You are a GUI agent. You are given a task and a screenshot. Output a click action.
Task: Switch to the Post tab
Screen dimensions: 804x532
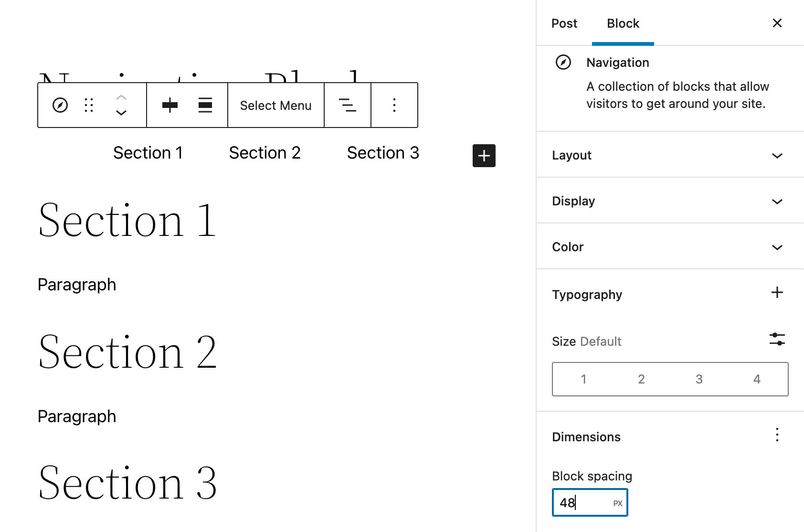tap(564, 23)
